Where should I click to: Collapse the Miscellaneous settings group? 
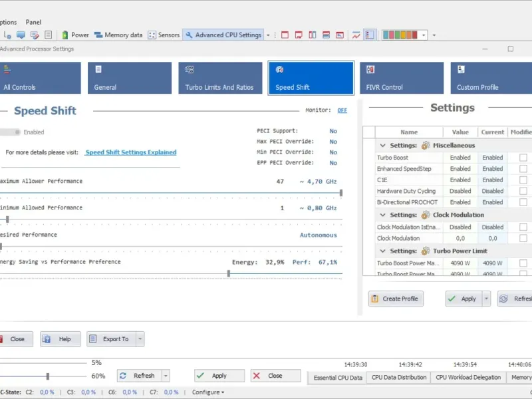point(383,146)
